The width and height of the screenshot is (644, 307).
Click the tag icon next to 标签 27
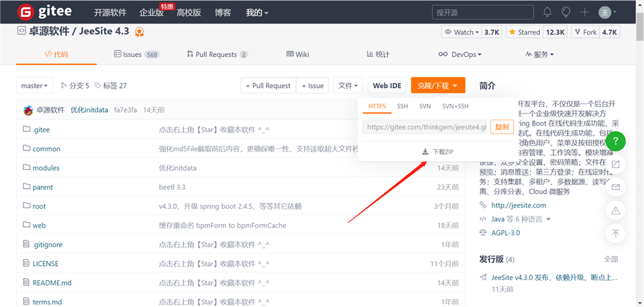point(98,85)
